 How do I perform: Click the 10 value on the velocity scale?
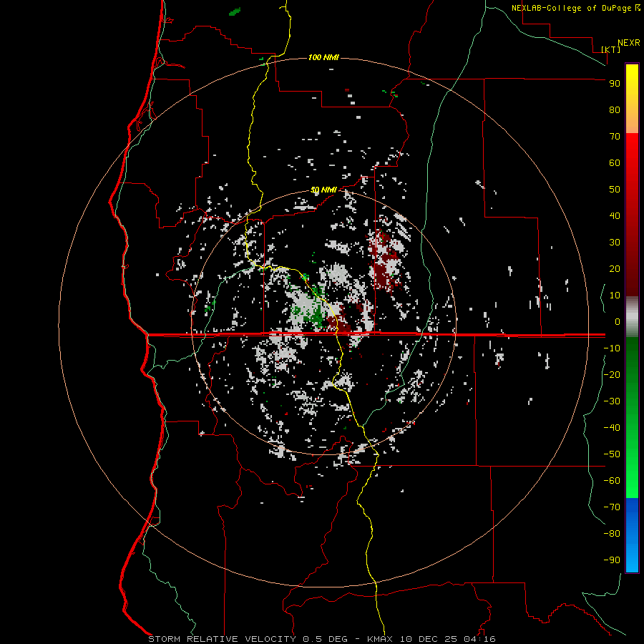pos(615,296)
